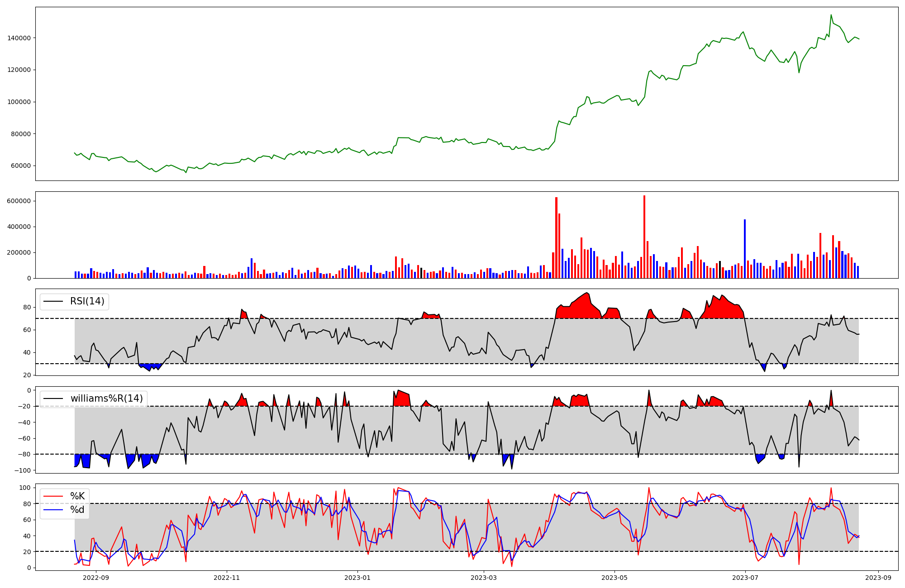Click the blue %d legend line sample
905x588 pixels.
point(53,510)
